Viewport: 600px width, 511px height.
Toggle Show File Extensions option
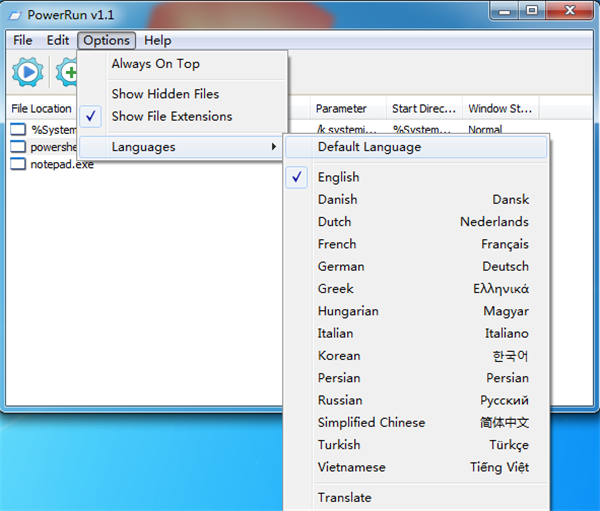(171, 116)
